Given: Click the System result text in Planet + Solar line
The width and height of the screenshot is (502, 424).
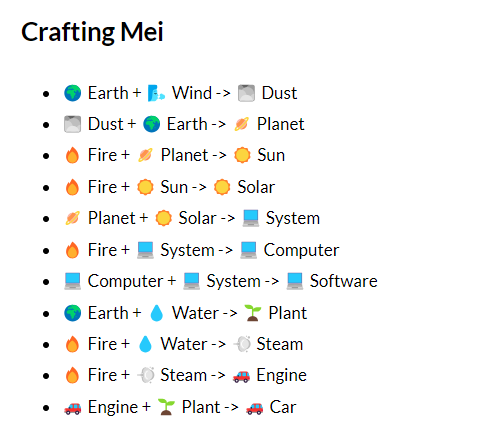Looking at the screenshot, I should (293, 219).
